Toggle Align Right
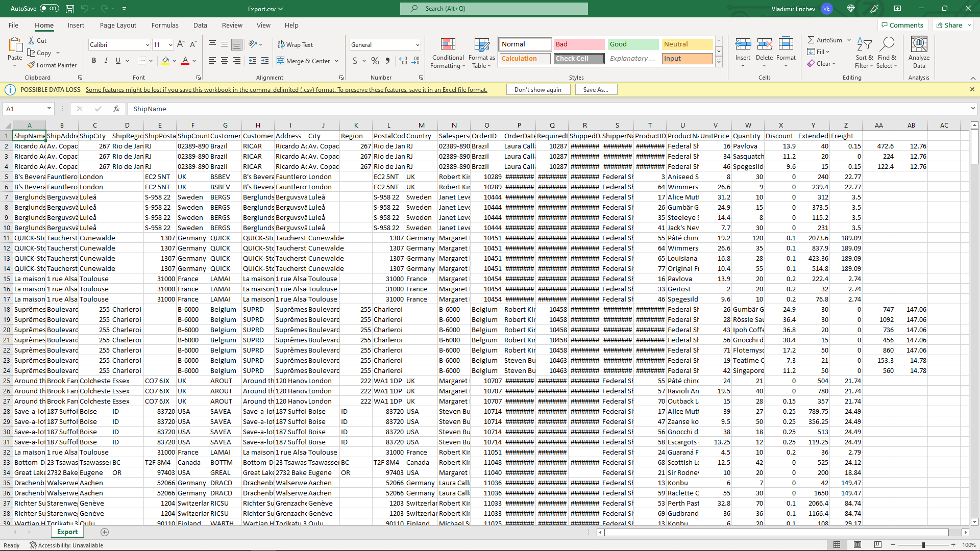The image size is (980, 551). (237, 61)
